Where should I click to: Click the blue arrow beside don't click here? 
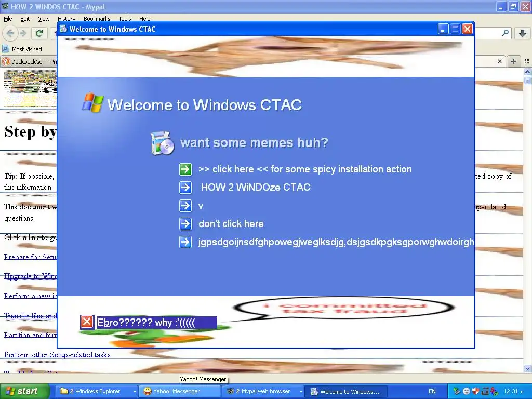pyautogui.click(x=185, y=223)
